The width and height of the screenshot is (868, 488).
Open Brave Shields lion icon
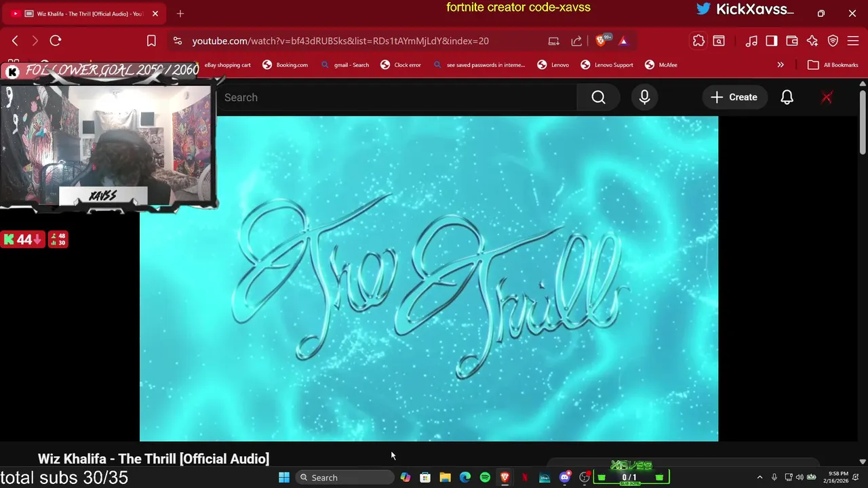tap(601, 41)
